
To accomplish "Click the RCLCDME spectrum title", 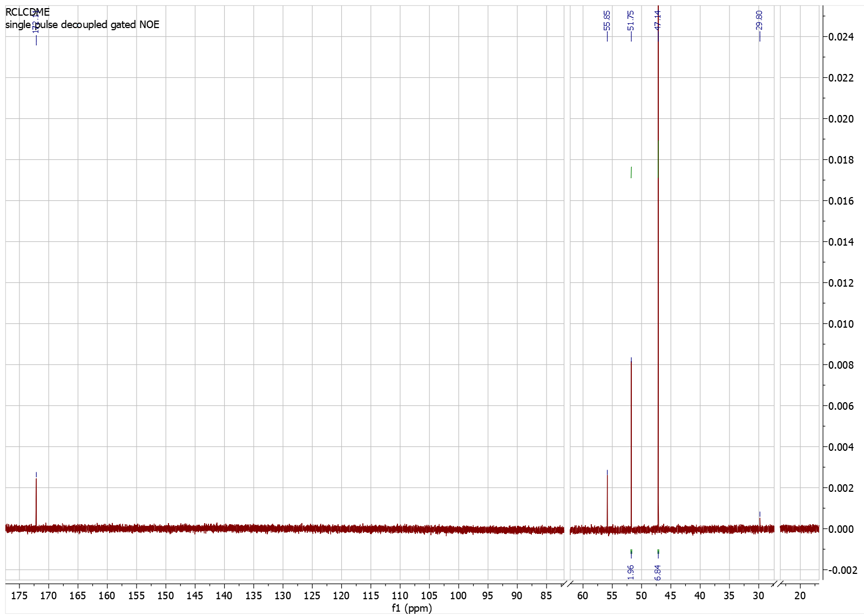I will (28, 12).
